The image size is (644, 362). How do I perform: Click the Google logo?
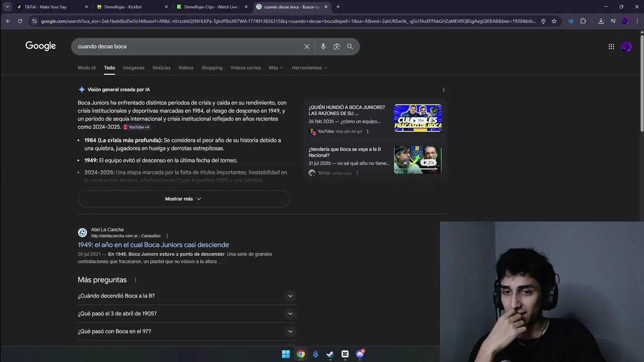41,46
